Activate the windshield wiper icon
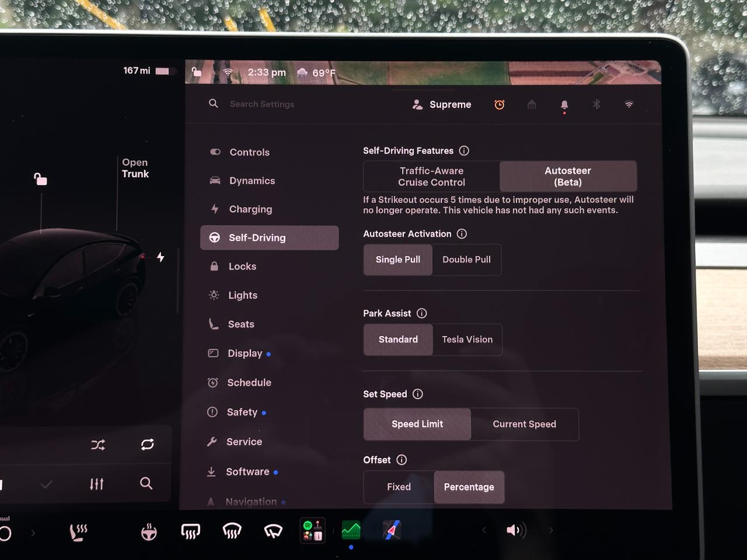747x560 pixels. [x=273, y=530]
